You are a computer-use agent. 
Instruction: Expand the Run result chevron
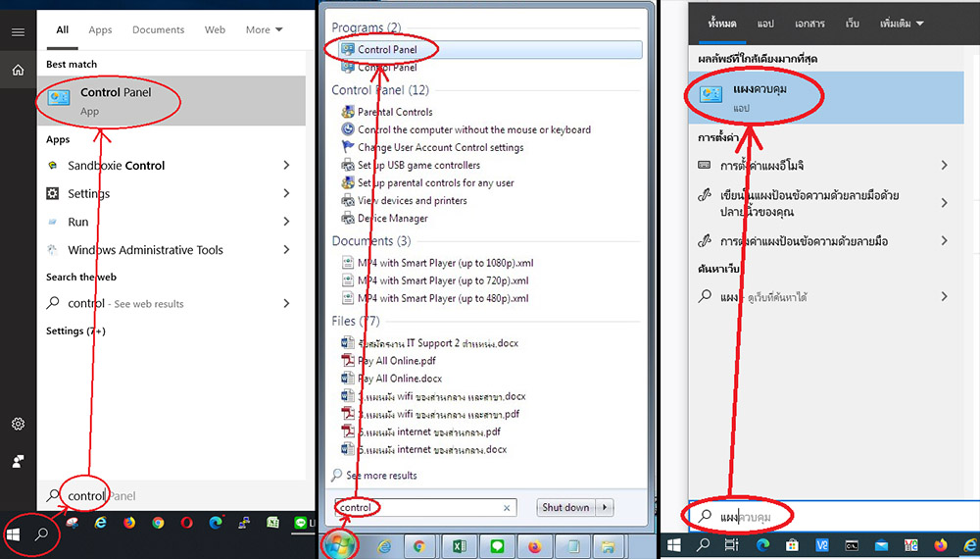(x=286, y=222)
